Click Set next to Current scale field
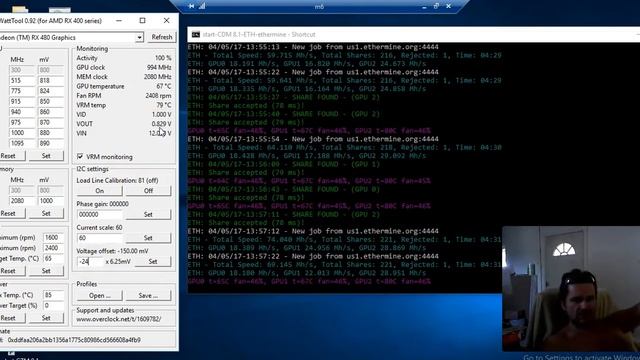640x360 pixels. (148, 238)
